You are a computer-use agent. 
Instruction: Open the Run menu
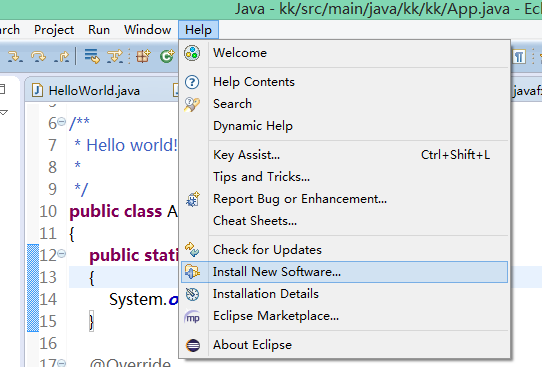tap(99, 30)
